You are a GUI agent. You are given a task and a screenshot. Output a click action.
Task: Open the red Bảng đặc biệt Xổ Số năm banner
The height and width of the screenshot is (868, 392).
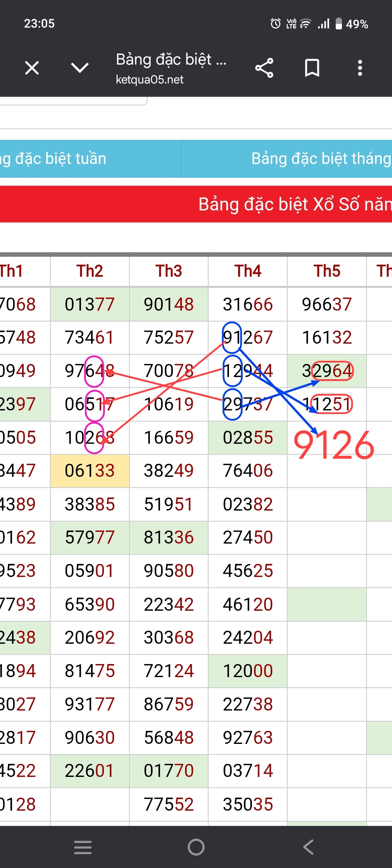point(196,204)
